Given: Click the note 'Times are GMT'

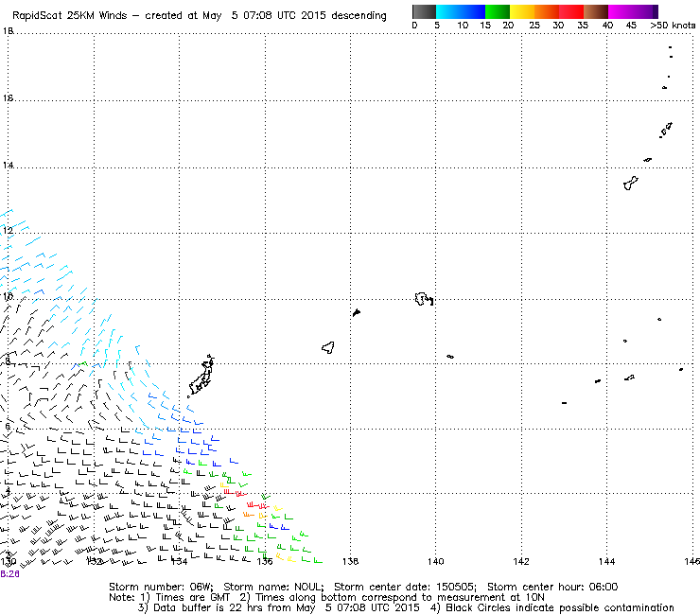Looking at the screenshot, I should tap(192, 598).
